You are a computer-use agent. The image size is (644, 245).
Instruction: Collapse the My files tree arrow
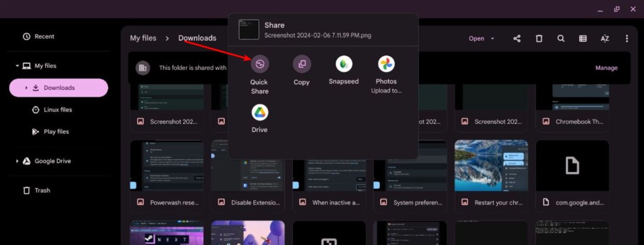pyautogui.click(x=17, y=66)
